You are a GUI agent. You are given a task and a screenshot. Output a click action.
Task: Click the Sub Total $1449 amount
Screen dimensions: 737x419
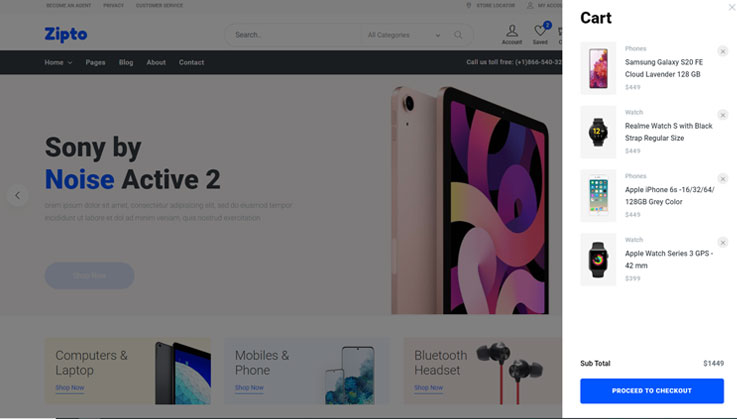(x=713, y=363)
